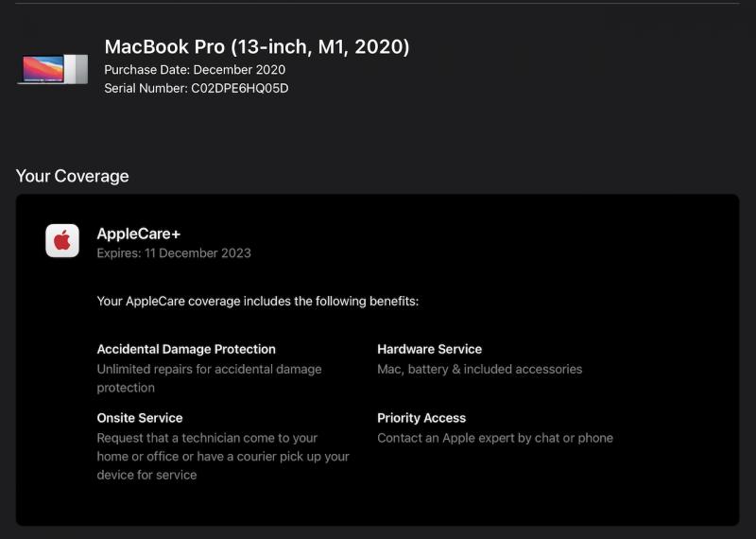Image resolution: width=756 pixels, height=539 pixels.
Task: Open the AppleCare+ plan title
Action: tap(138, 234)
